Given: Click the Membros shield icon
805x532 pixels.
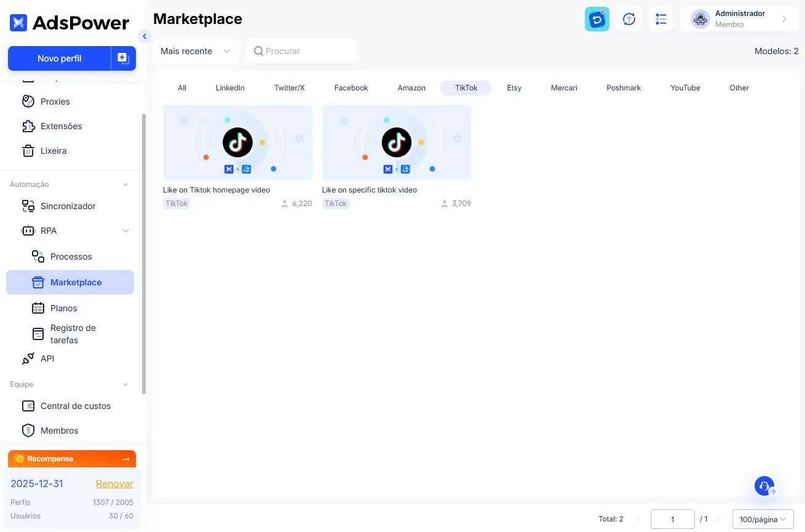Looking at the screenshot, I should coord(28,431).
